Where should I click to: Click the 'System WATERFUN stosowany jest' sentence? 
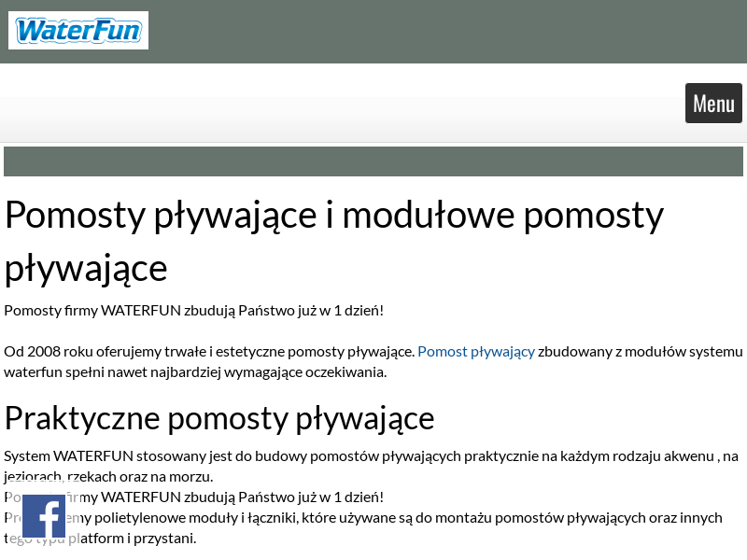[140, 456]
